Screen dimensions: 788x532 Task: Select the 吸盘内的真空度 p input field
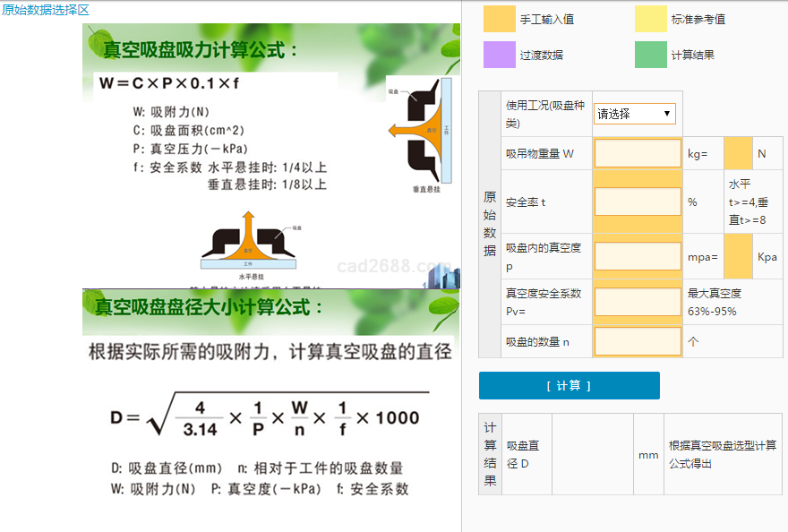click(637, 256)
